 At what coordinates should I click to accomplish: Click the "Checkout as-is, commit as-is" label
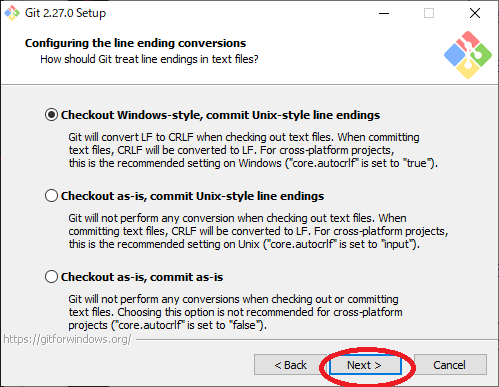[x=142, y=277]
